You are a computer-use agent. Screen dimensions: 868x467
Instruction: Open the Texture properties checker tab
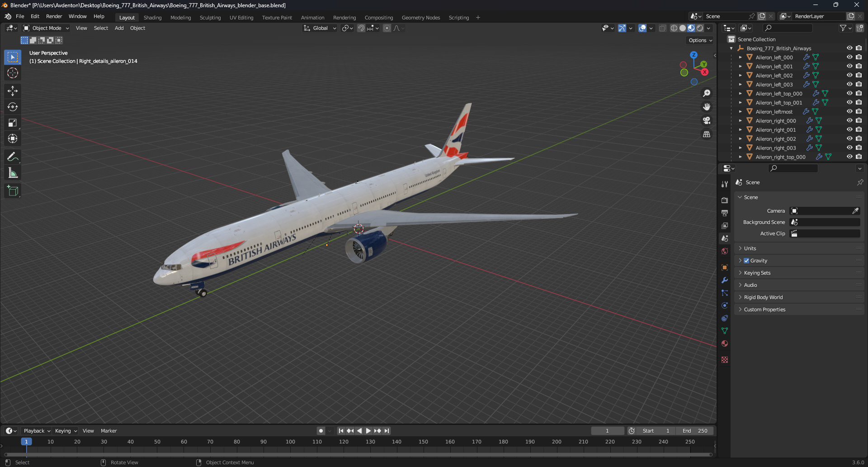tap(725, 360)
